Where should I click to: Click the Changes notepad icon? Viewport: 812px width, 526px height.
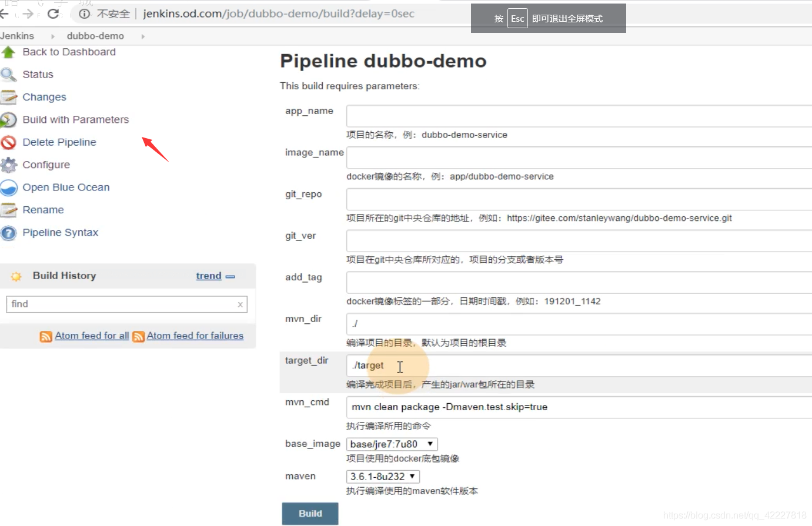tap(8, 97)
